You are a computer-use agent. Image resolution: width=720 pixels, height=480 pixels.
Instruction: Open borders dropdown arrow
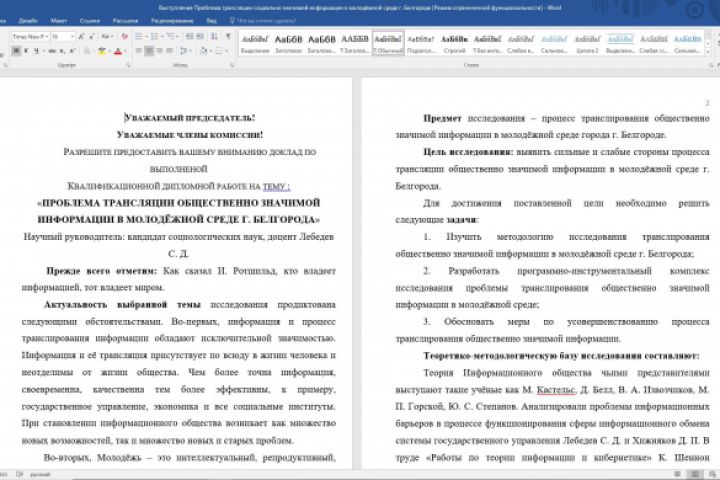pyautogui.click(x=227, y=51)
